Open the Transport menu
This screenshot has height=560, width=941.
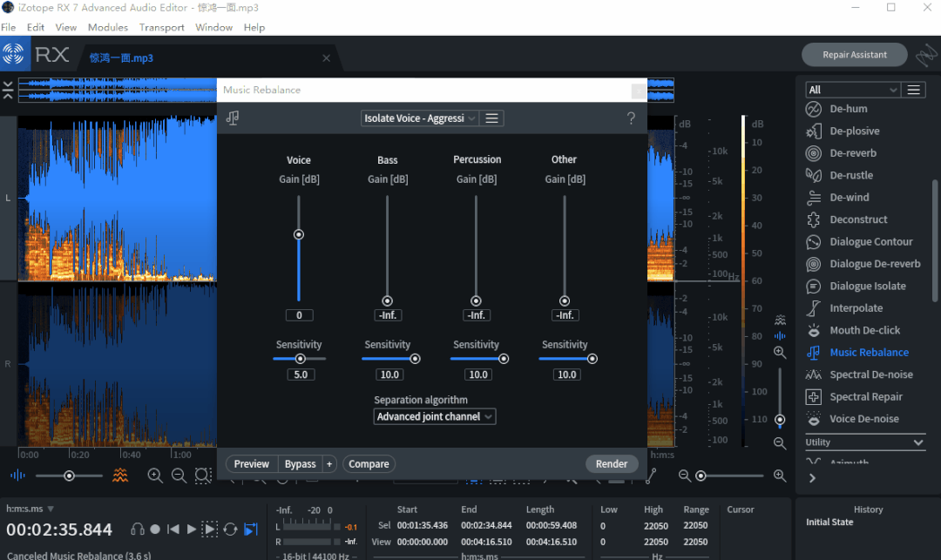162,28
